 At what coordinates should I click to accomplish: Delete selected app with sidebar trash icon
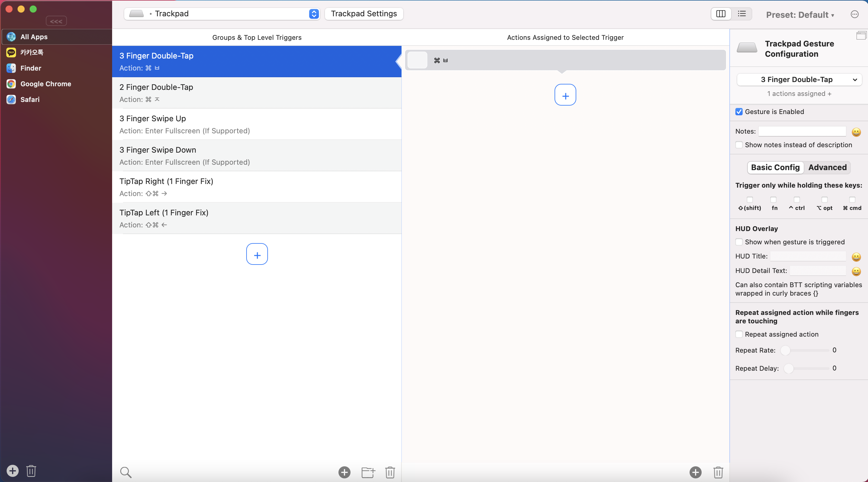(x=31, y=471)
